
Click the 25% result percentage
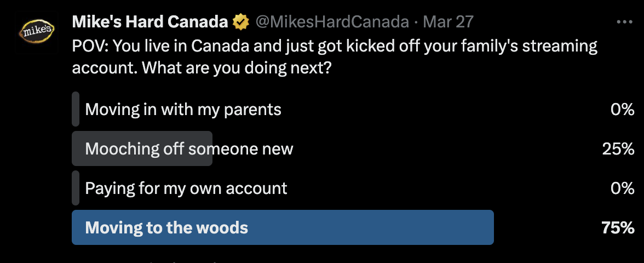(x=618, y=148)
